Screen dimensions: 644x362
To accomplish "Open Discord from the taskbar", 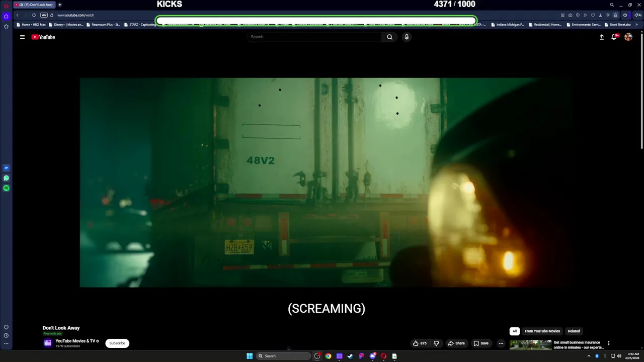I will click(x=372, y=356).
